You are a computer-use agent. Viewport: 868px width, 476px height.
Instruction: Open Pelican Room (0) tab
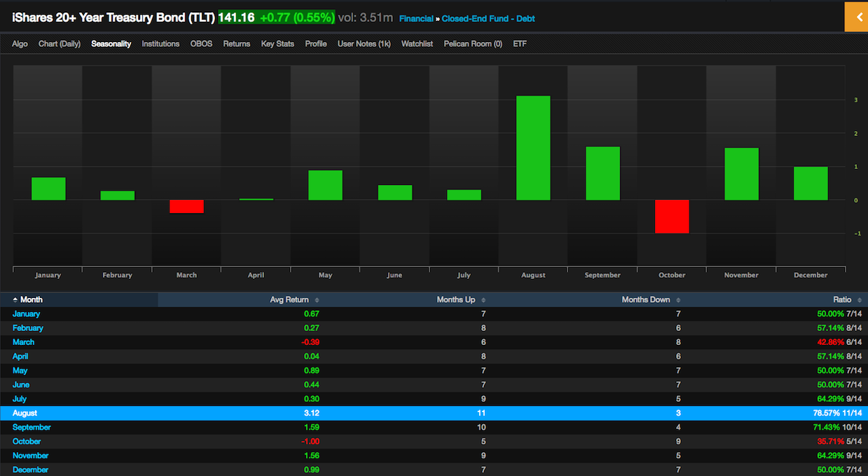(x=473, y=43)
